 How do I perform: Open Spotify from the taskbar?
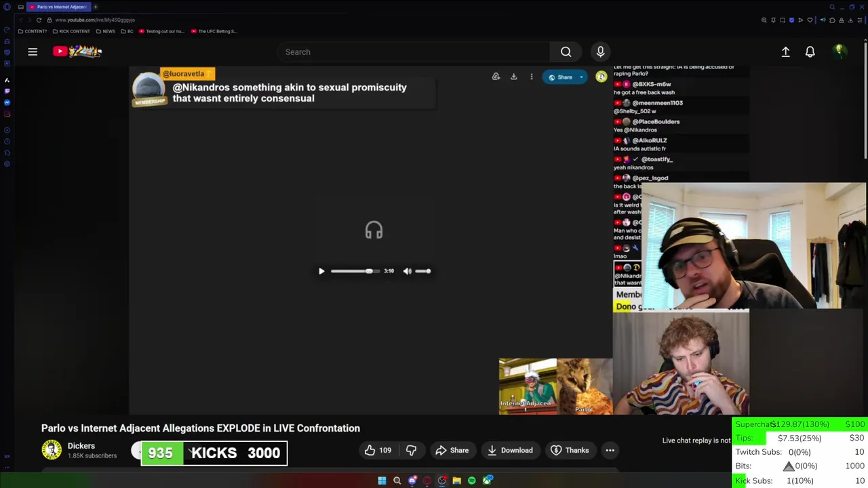(x=472, y=481)
